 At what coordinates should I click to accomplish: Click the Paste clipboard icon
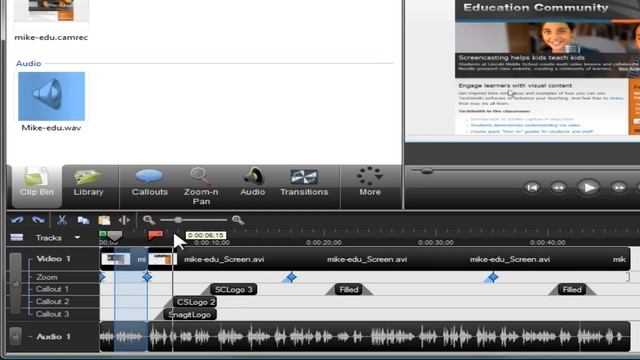104,220
